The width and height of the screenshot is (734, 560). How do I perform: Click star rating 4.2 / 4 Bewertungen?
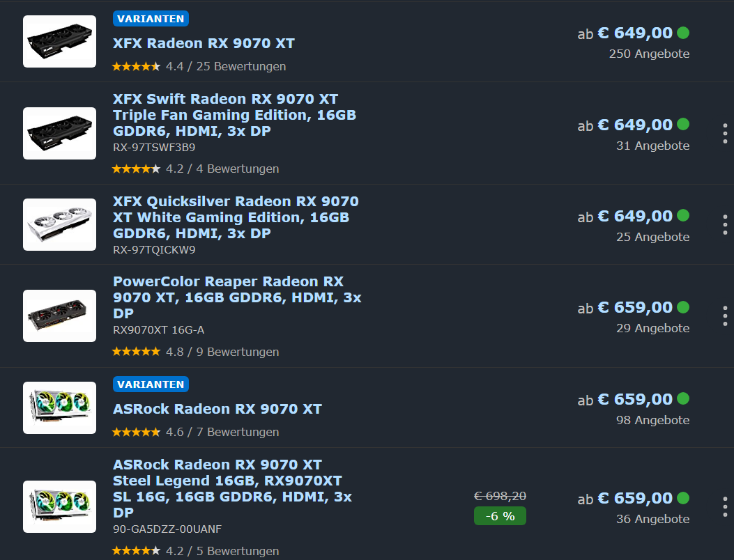pos(196,169)
